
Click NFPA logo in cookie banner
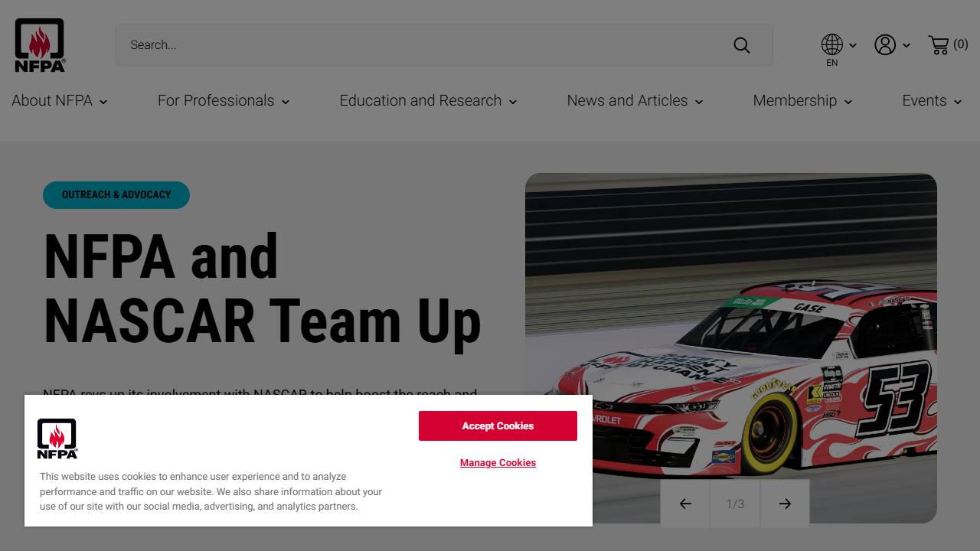57,439
